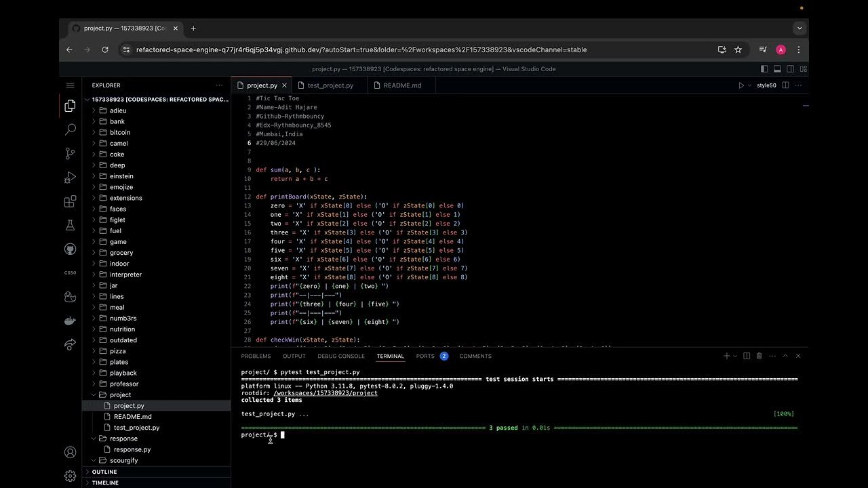Run style50 on current file

pyautogui.click(x=766, y=85)
